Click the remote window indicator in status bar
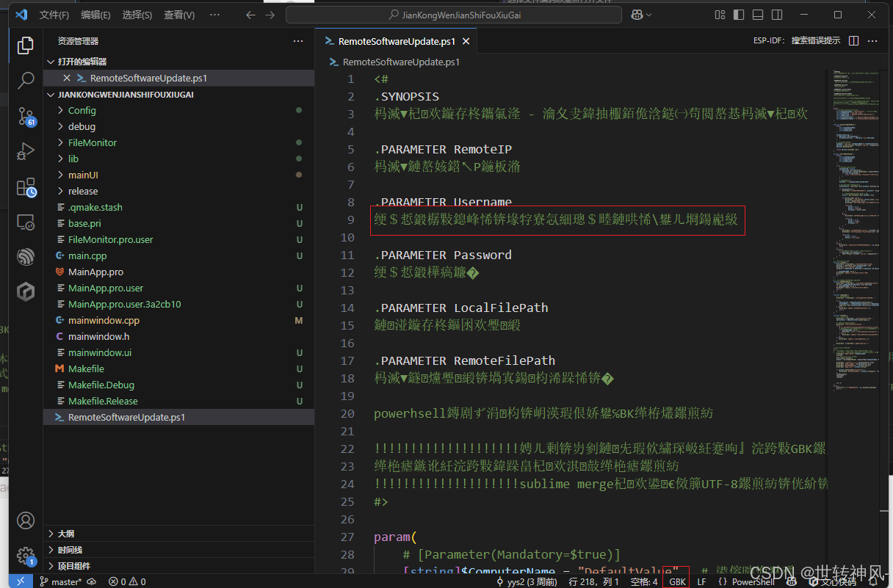The width and height of the screenshot is (893, 588). click(x=21, y=581)
